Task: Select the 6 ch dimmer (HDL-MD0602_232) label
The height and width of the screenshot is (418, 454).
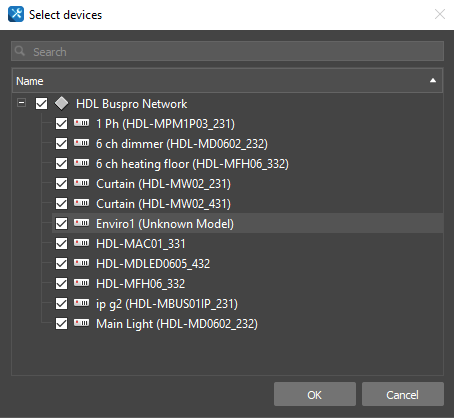Action: point(182,144)
